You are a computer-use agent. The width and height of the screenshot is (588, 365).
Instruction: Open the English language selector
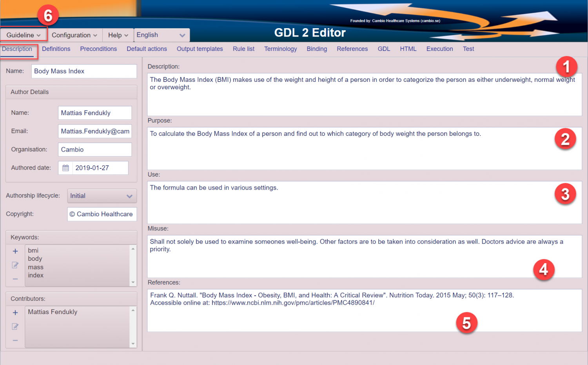pos(161,35)
